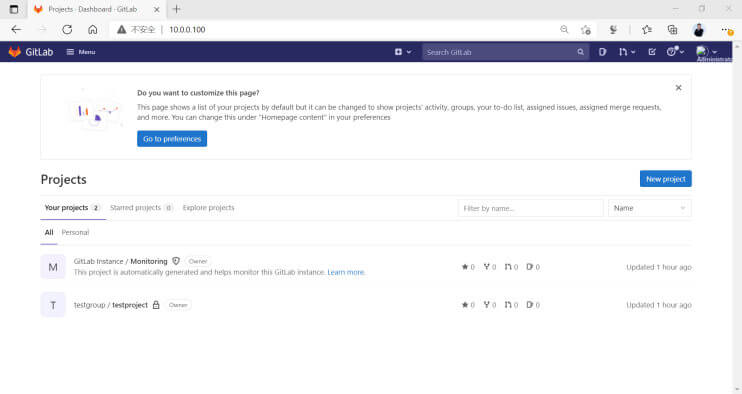Viewport: 742px width, 394px height.
Task: Open the browser extensions icon
Action: pos(613,29)
